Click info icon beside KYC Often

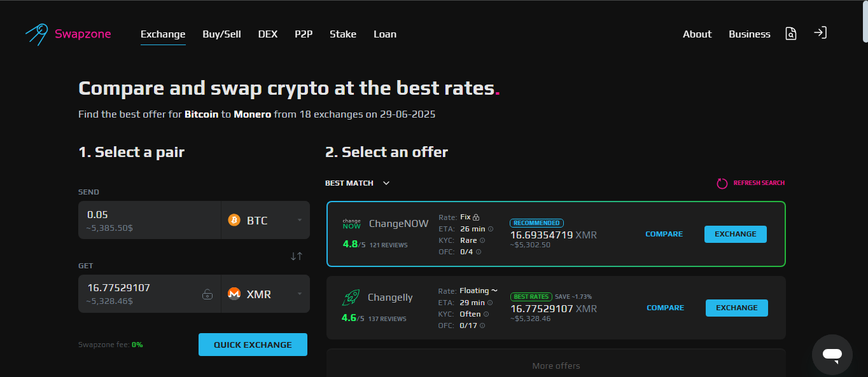(x=486, y=314)
